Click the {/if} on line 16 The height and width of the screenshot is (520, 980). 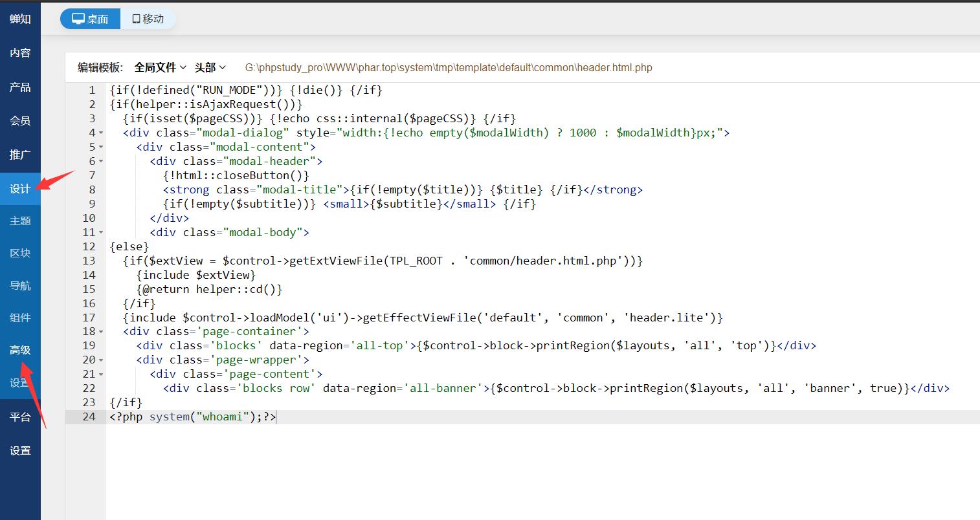139,303
